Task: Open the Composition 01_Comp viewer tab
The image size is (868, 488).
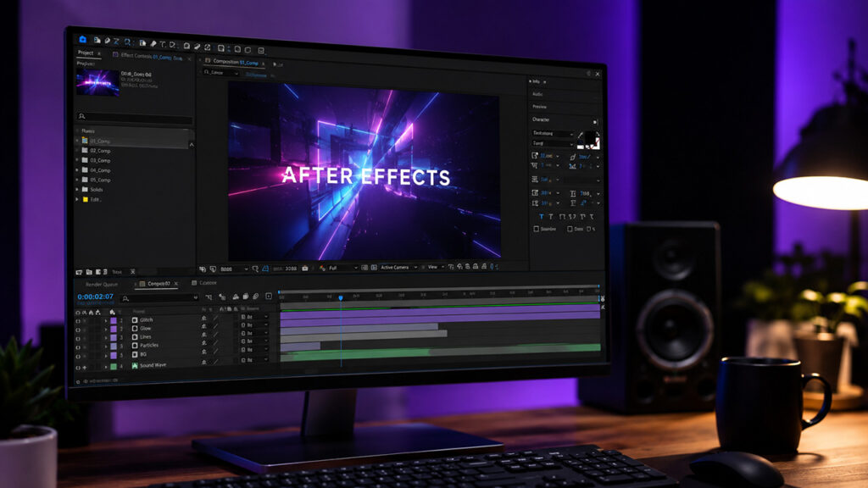Action: point(234,62)
